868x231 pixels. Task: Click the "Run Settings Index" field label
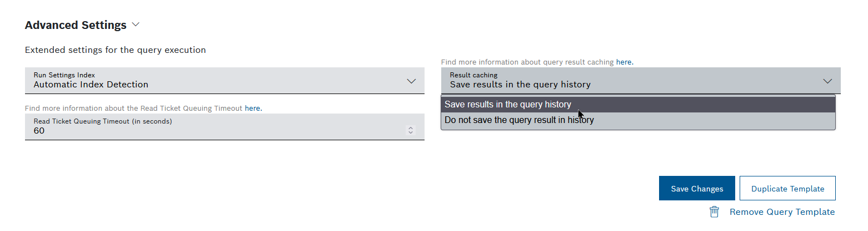point(63,75)
